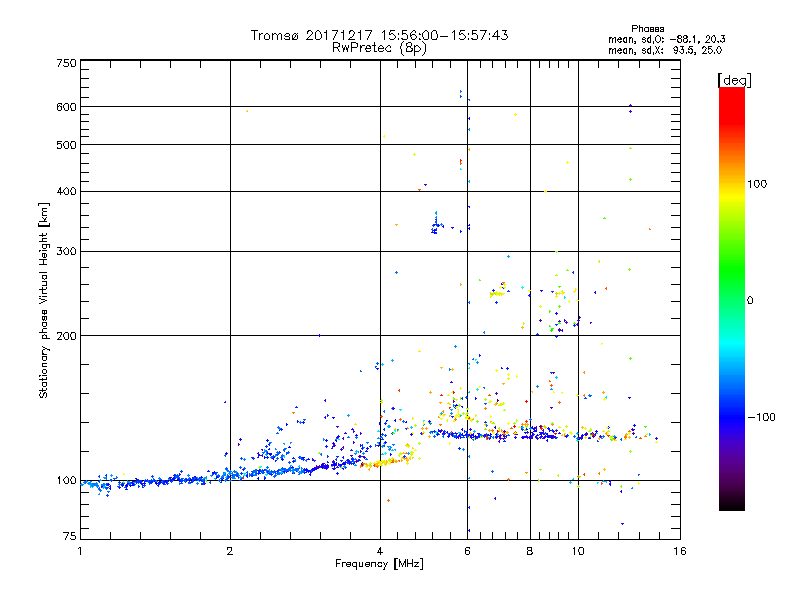Click the x-axis tick label '10'

[x=578, y=551]
